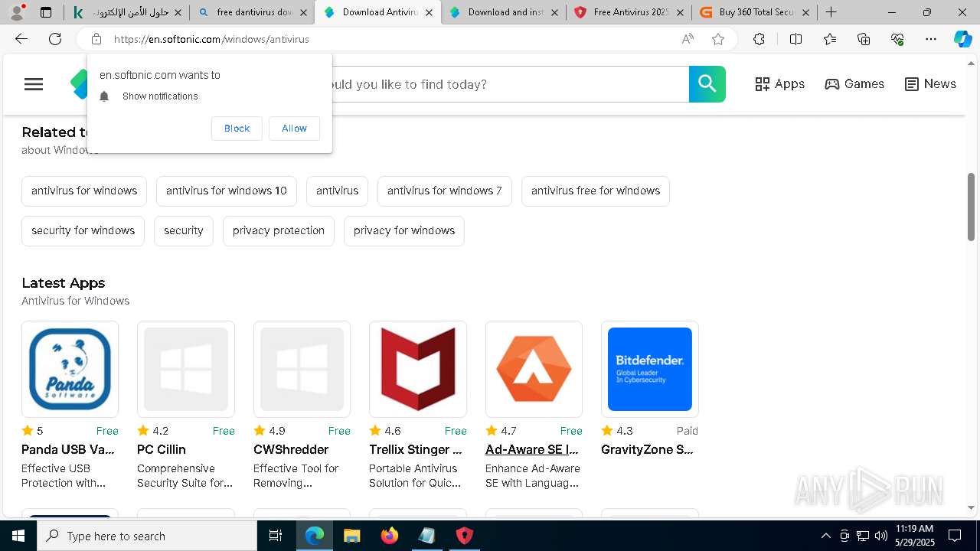This screenshot has height=551, width=980.
Task: Select the privacy for windows tag
Action: [404, 231]
